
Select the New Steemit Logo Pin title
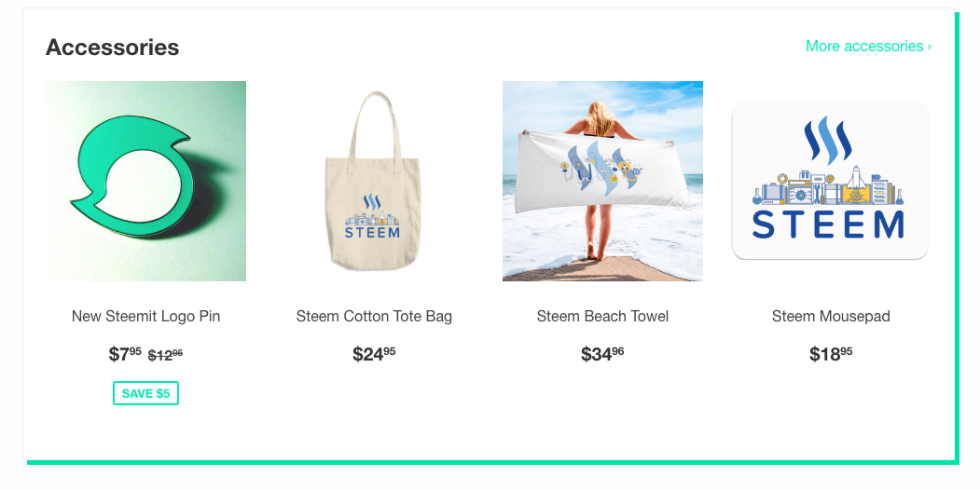pyautogui.click(x=145, y=316)
